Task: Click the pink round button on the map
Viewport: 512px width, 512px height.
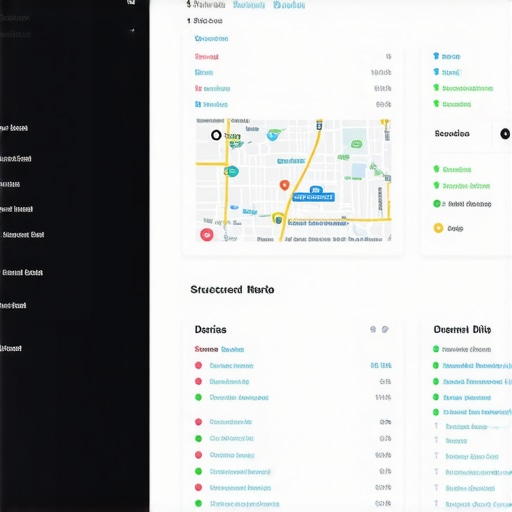Action: coord(207,235)
